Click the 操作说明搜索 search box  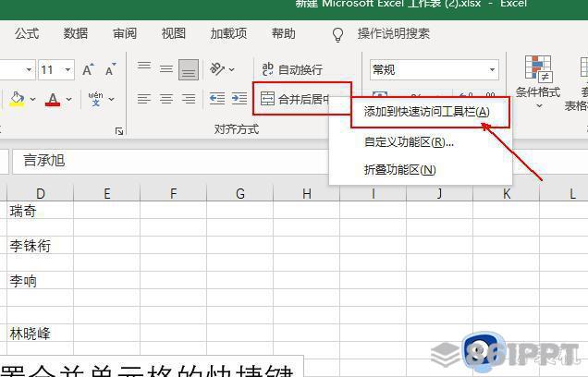(393, 33)
